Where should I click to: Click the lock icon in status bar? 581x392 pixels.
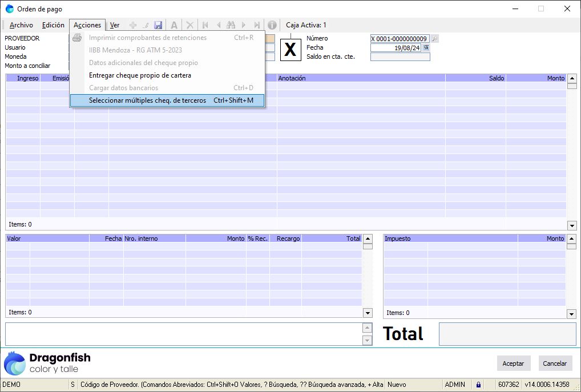pos(478,385)
